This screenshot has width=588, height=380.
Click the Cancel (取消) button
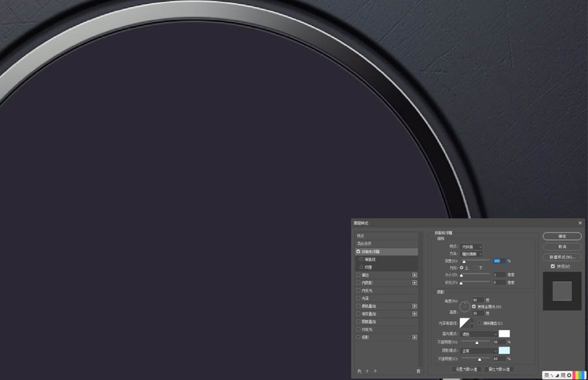[562, 247]
